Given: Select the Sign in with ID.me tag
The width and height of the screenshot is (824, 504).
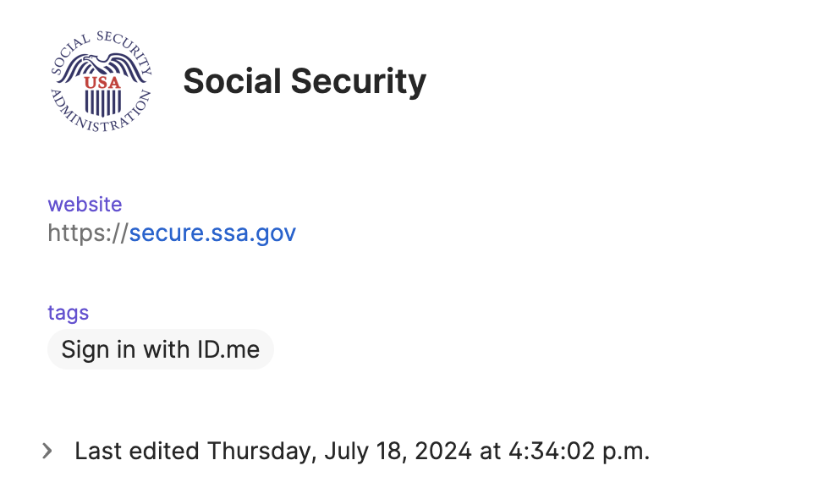Looking at the screenshot, I should click(x=161, y=349).
